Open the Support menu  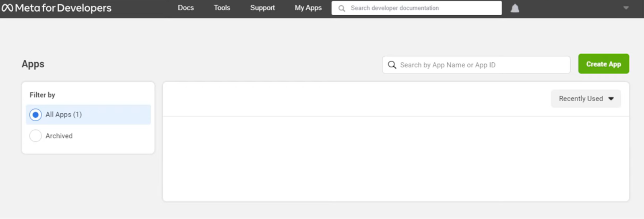tap(262, 8)
